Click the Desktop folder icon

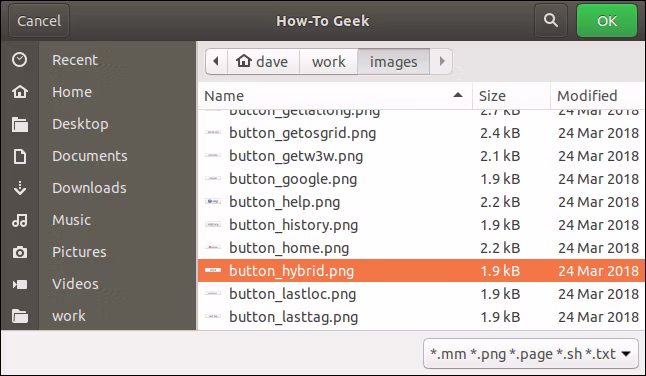pyautogui.click(x=20, y=124)
